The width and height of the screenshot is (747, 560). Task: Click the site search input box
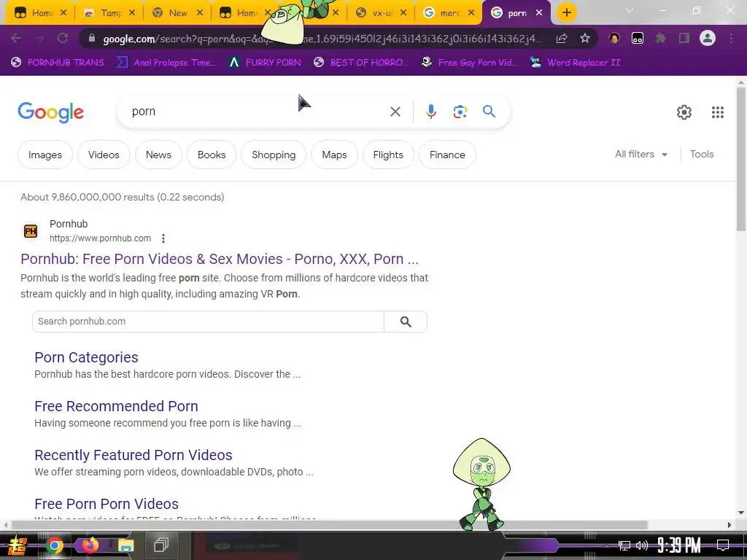tap(208, 322)
